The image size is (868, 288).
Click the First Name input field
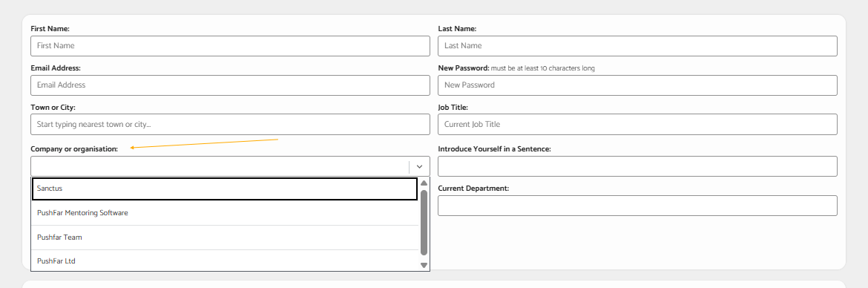[x=230, y=46]
